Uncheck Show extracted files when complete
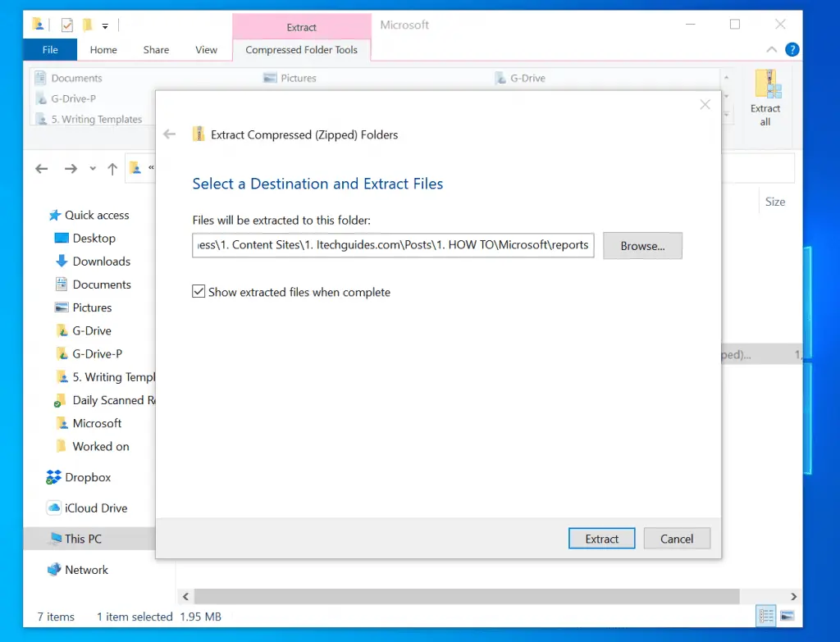Image resolution: width=840 pixels, height=642 pixels. tap(199, 292)
